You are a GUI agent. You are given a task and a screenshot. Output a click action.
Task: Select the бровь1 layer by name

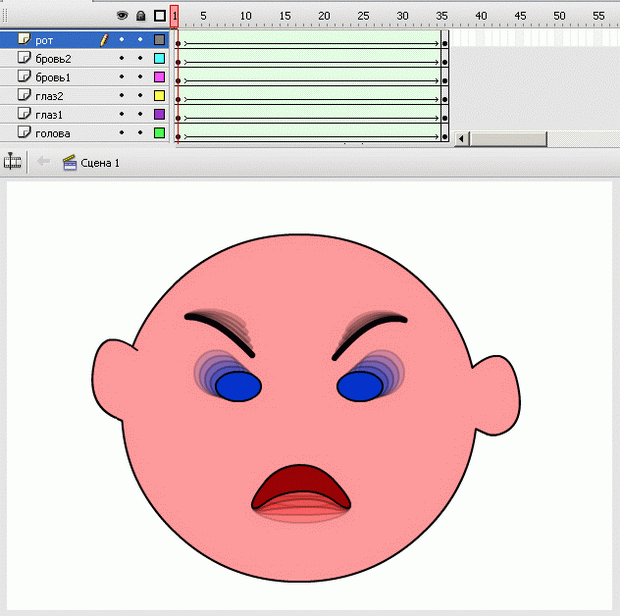pos(53,78)
